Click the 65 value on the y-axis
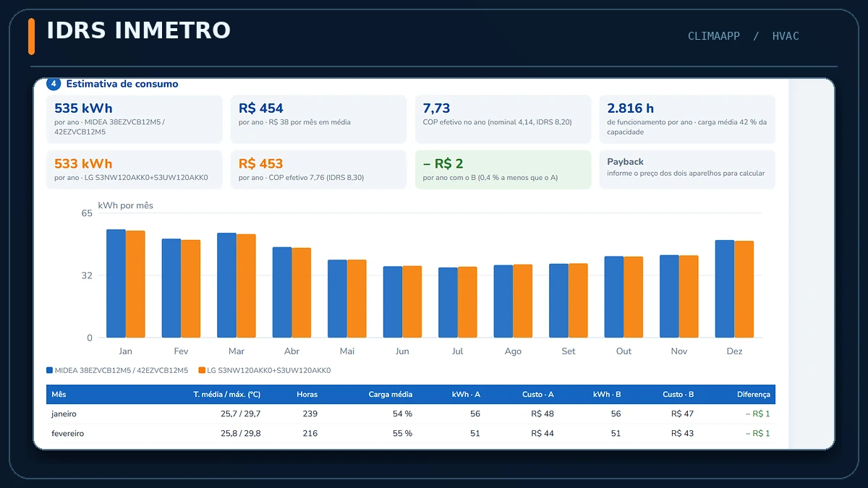The width and height of the screenshot is (868, 488). [x=87, y=213]
